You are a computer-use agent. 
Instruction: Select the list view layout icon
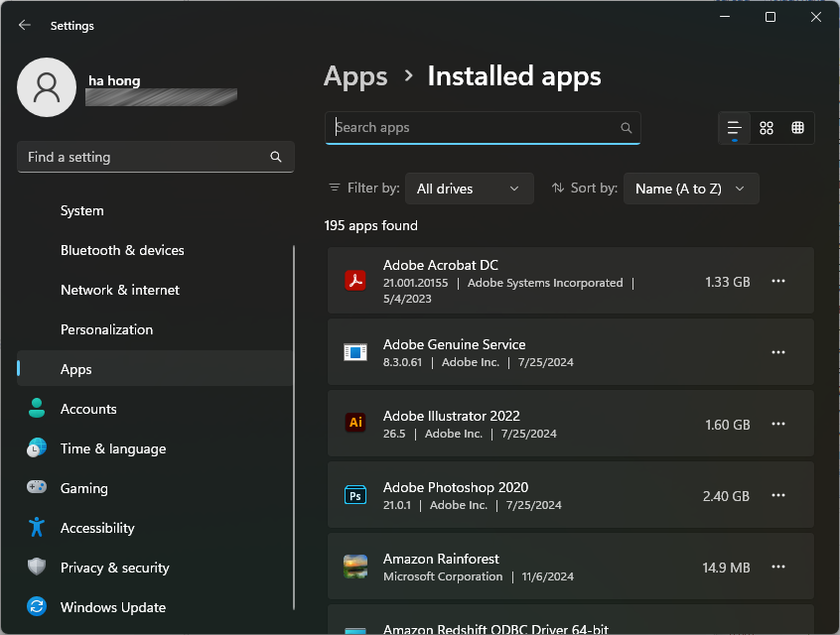pos(735,128)
